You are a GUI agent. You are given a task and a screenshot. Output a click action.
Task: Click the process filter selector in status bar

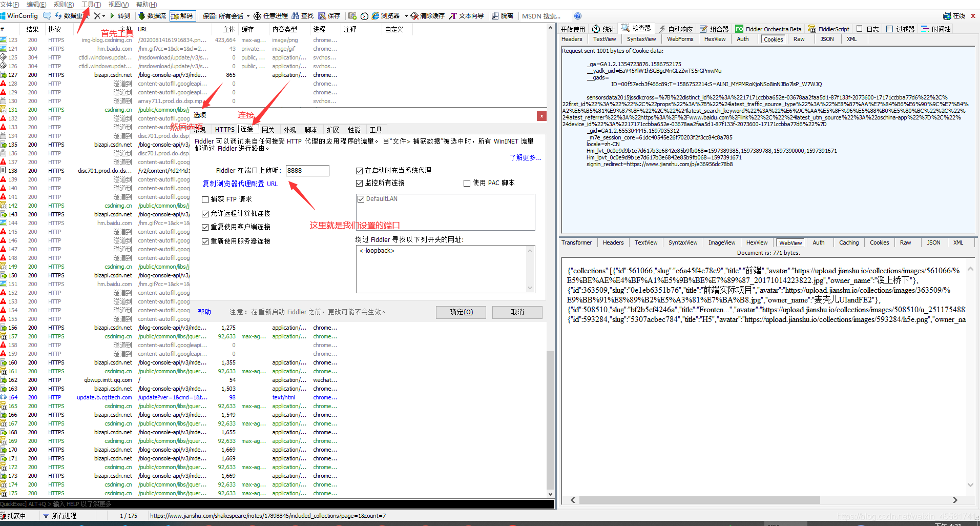click(x=60, y=516)
